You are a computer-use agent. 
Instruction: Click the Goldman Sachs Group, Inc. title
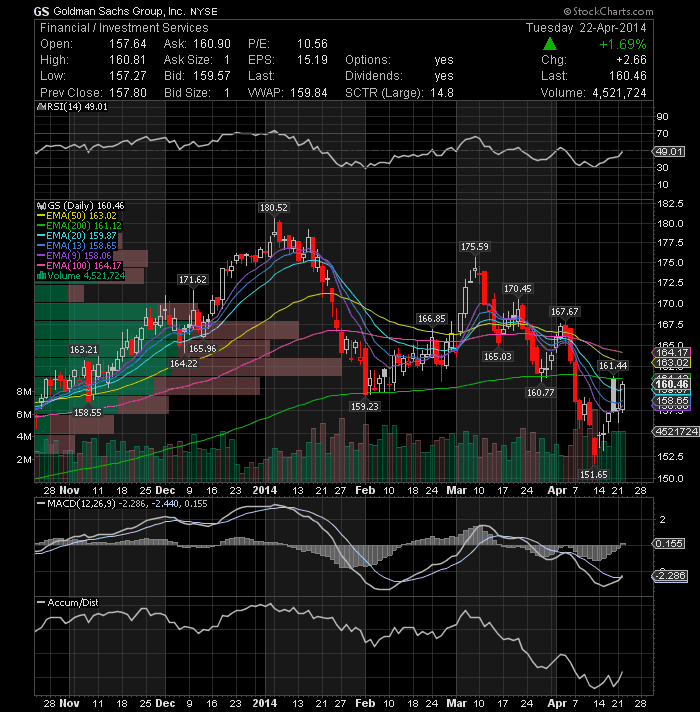(x=119, y=11)
